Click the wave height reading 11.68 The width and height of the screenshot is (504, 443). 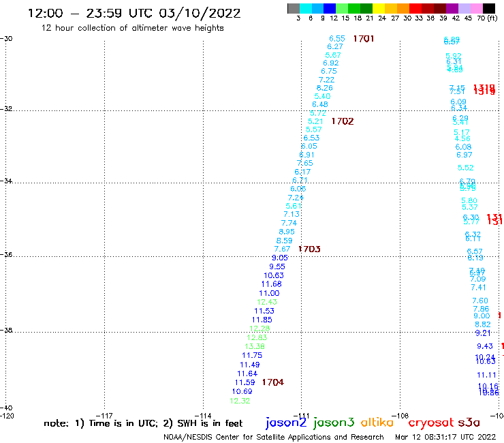click(x=271, y=284)
